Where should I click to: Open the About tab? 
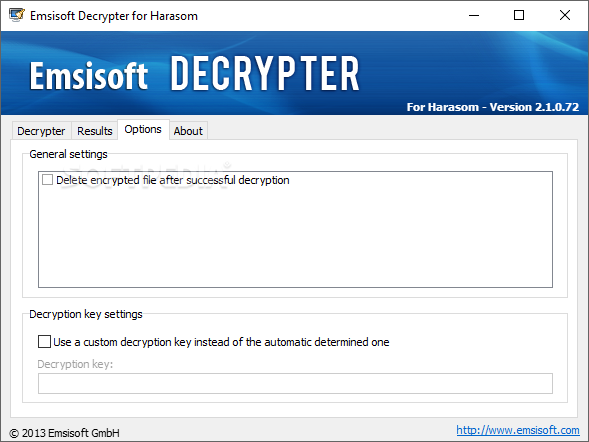click(188, 131)
